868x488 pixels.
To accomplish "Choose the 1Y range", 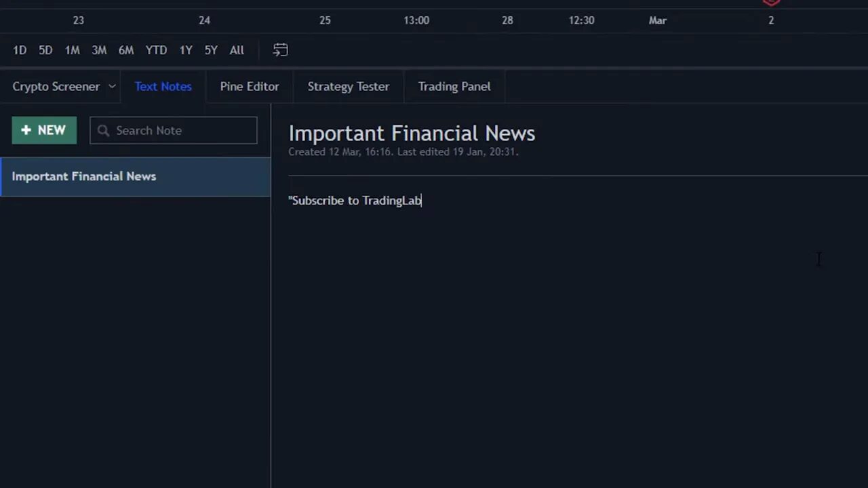I will 186,49.
